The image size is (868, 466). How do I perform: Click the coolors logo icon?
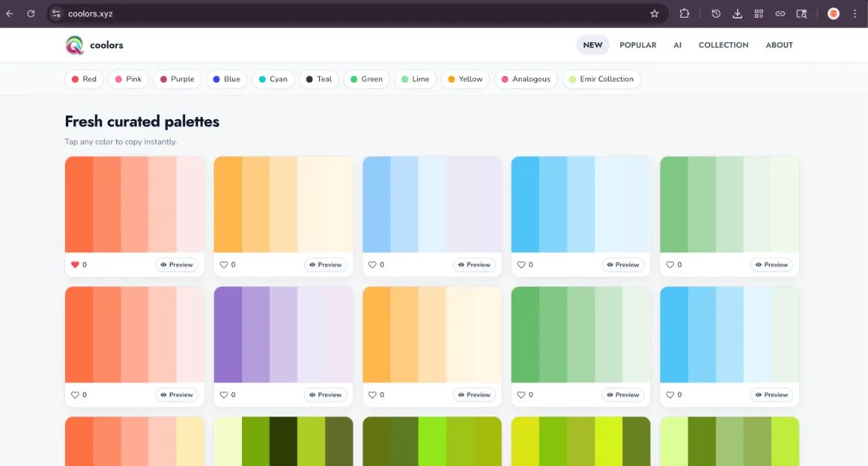(74, 45)
